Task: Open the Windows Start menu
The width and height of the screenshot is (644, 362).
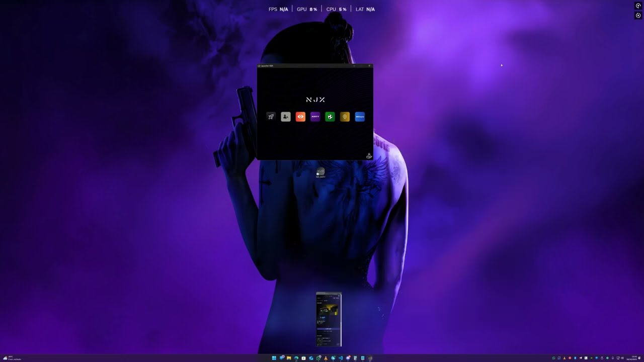Action: point(274,358)
